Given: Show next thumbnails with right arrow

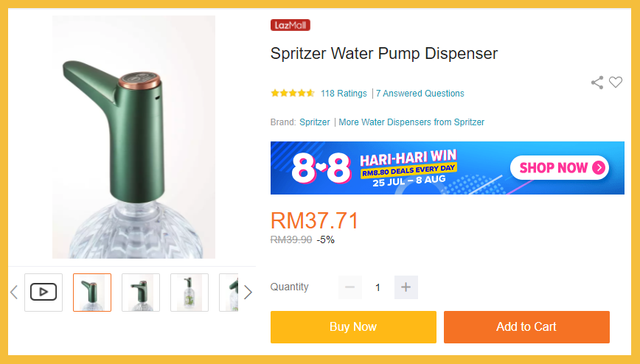Looking at the screenshot, I should [248, 293].
